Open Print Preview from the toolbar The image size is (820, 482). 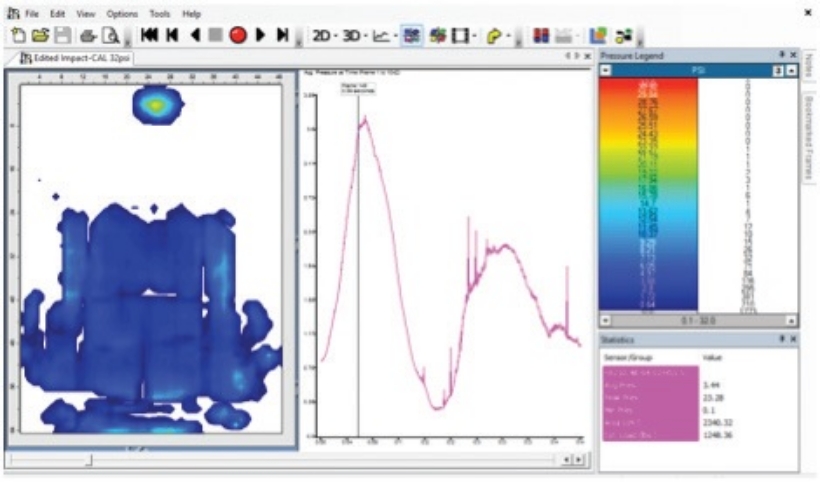pyautogui.click(x=109, y=36)
